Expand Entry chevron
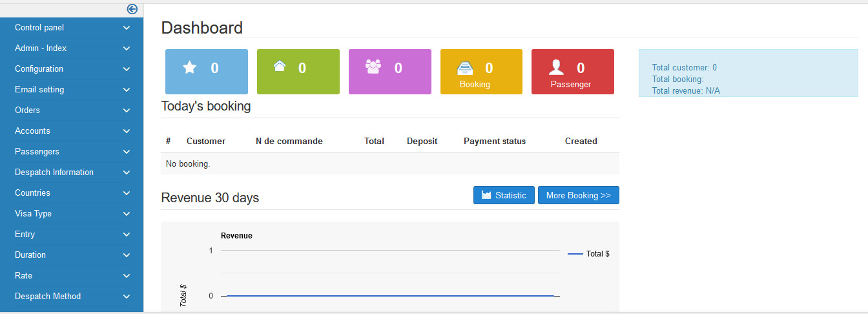 [127, 235]
